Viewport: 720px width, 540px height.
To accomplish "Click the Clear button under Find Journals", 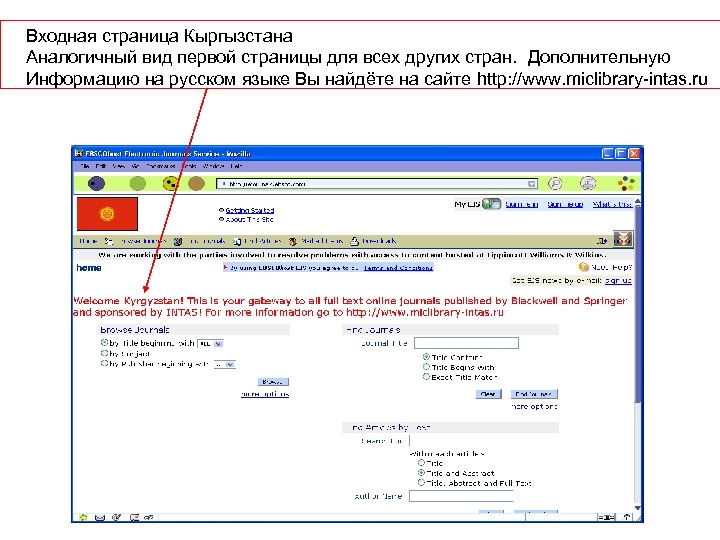I will [x=488, y=394].
